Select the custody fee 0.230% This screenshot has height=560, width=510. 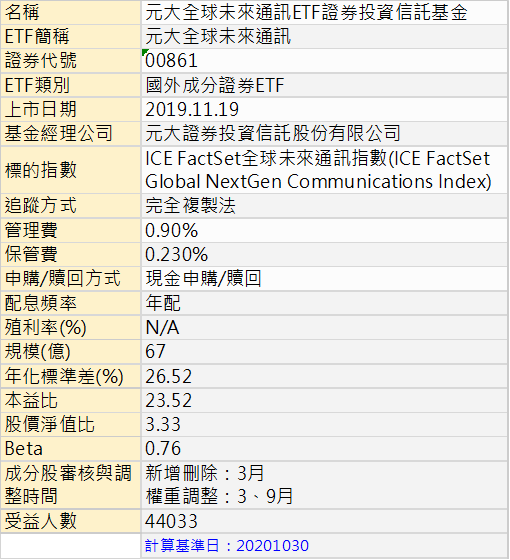click(176, 255)
